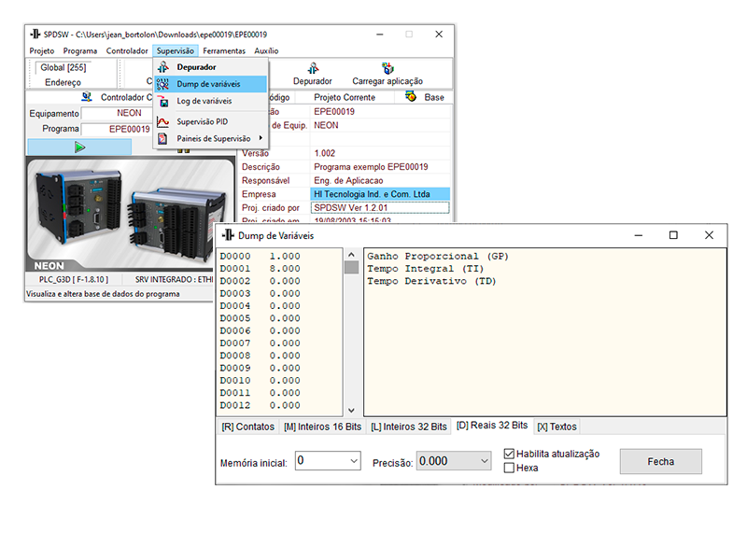747x560 pixels.
Task: Click the Global [255] address box
Action: point(63,67)
